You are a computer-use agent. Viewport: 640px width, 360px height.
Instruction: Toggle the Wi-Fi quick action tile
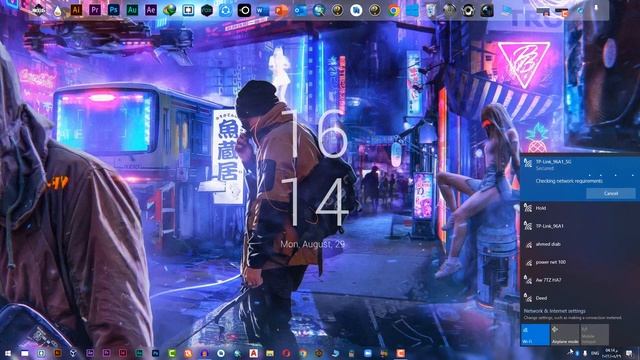(x=535, y=334)
